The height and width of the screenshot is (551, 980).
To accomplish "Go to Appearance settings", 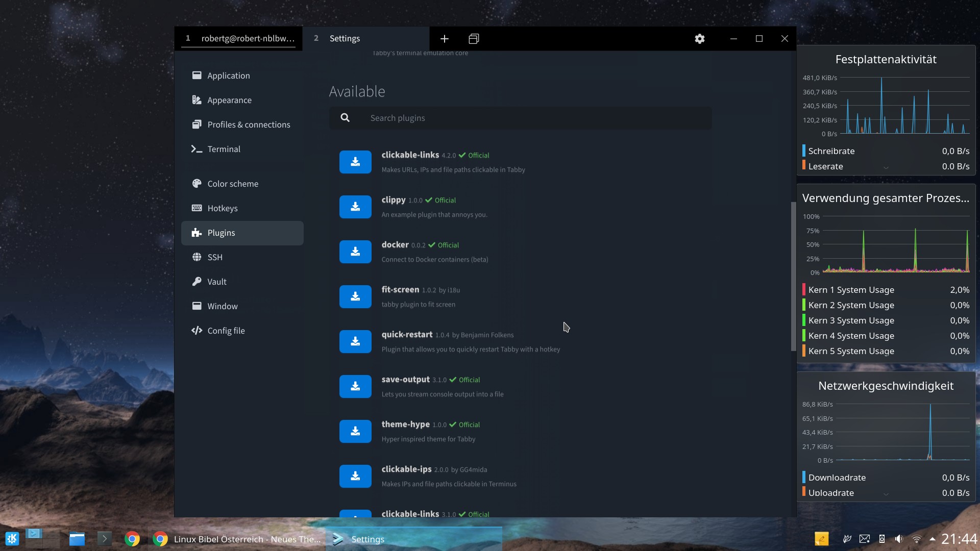I will [x=242, y=100].
